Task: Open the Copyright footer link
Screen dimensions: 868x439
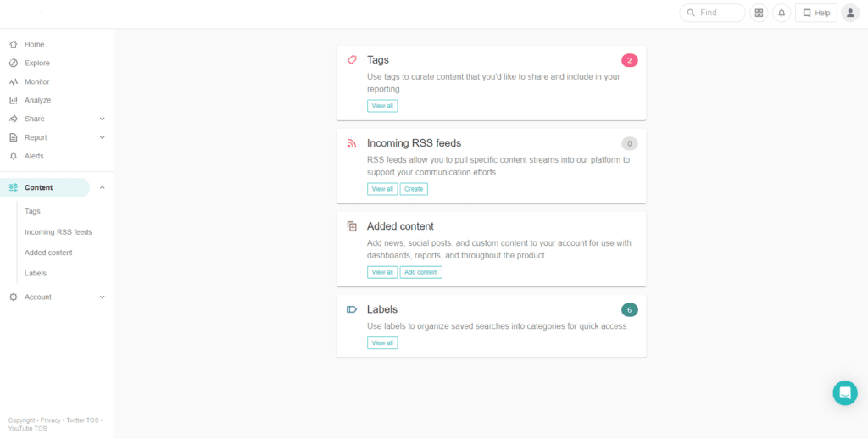Action: (x=21, y=420)
